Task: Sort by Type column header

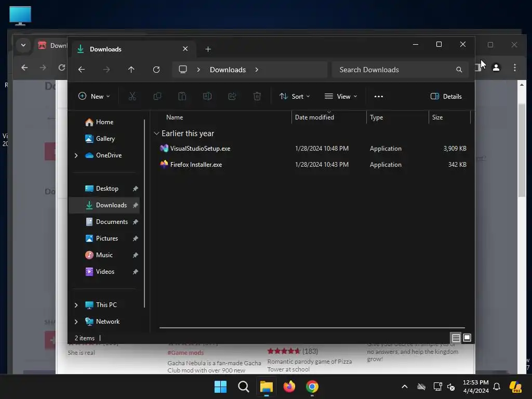Action: (376, 117)
